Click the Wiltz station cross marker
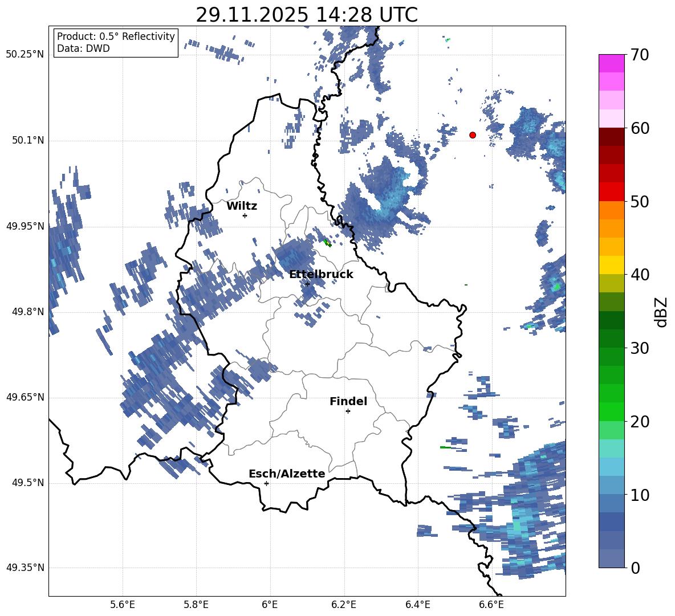 (x=245, y=215)
